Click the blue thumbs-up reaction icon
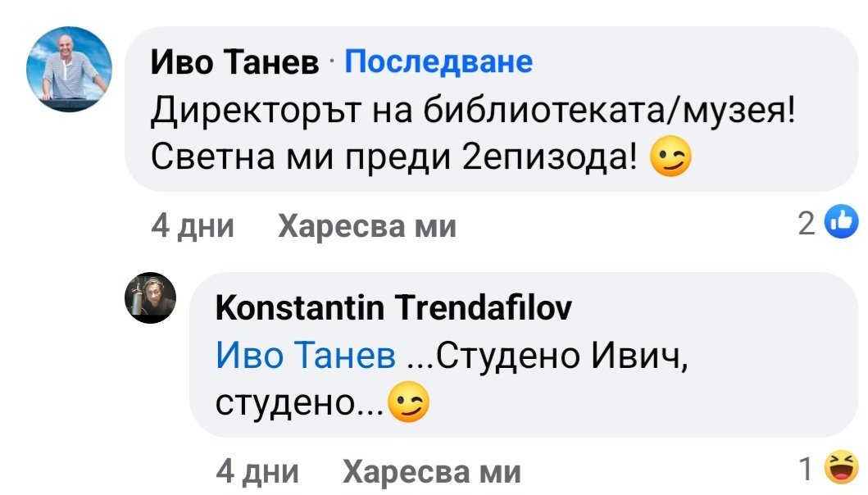 [843, 221]
